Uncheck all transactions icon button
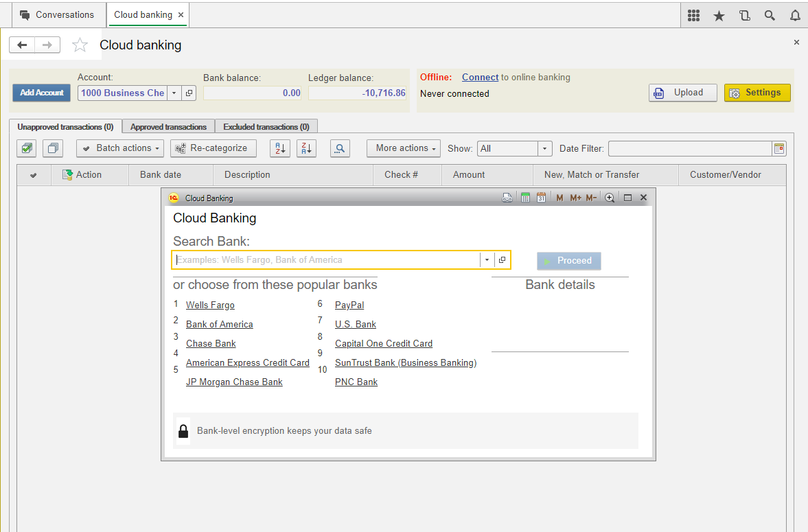808x532 pixels. 53,148
